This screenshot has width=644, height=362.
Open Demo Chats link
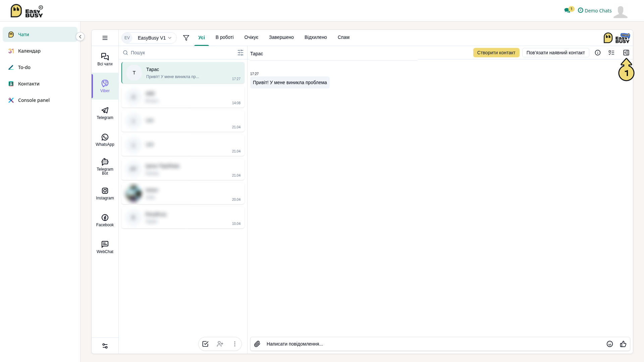(x=595, y=10)
